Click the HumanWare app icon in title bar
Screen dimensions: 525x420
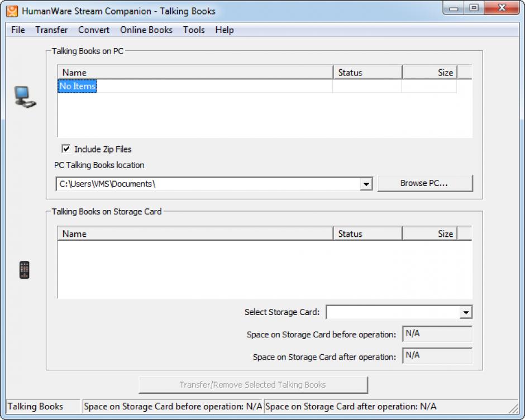[12, 11]
